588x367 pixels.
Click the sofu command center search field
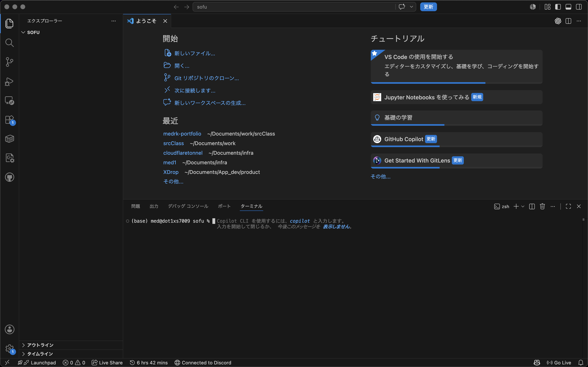coord(294,7)
